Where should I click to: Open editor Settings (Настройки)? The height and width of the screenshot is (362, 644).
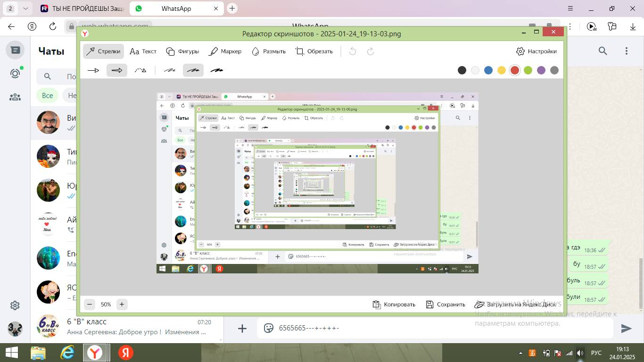click(x=537, y=51)
